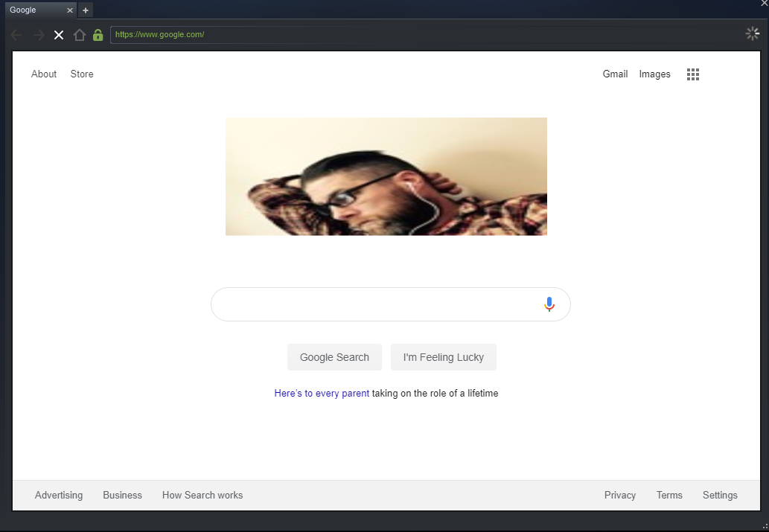Screen dimensions: 769x532
Task: Click the Google Search button
Action: click(x=334, y=357)
